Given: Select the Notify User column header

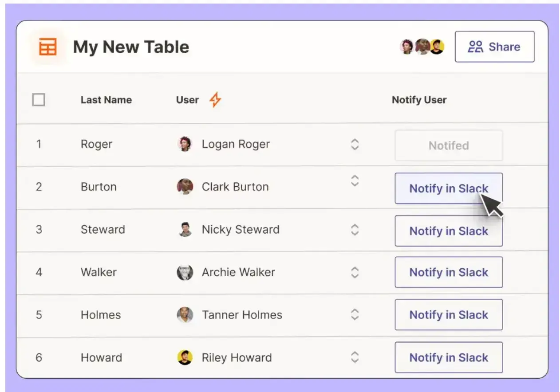Looking at the screenshot, I should pos(418,100).
